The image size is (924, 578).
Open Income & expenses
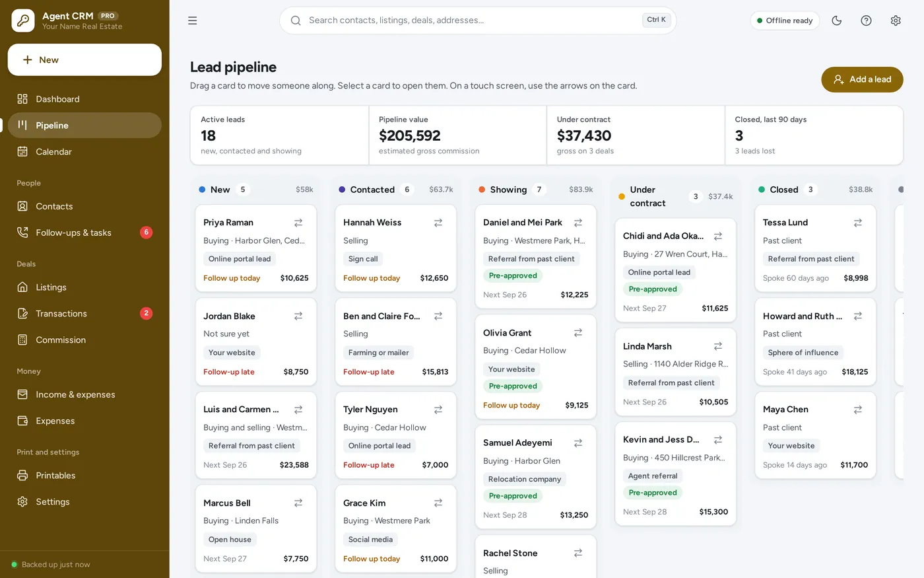pyautogui.click(x=84, y=394)
